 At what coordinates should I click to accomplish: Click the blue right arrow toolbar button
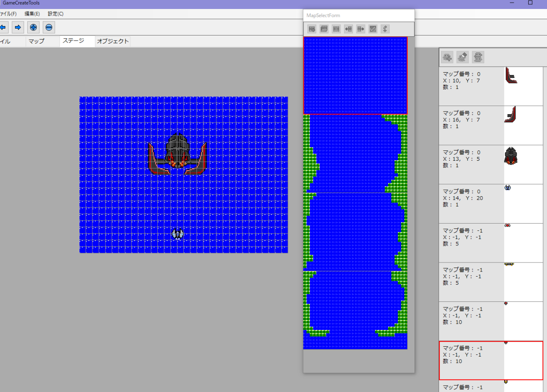18,27
